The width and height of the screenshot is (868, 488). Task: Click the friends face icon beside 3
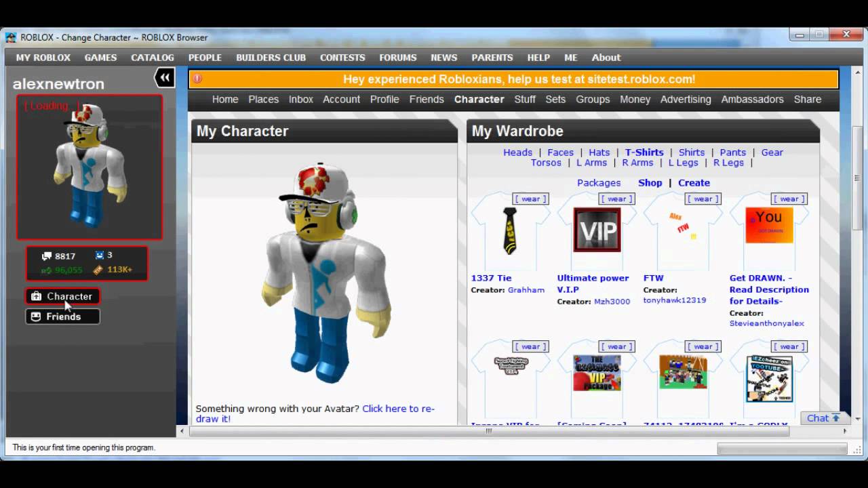(x=100, y=256)
